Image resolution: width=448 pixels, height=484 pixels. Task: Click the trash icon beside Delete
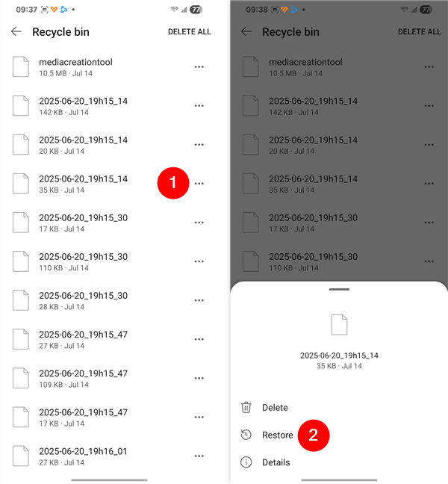pos(246,408)
